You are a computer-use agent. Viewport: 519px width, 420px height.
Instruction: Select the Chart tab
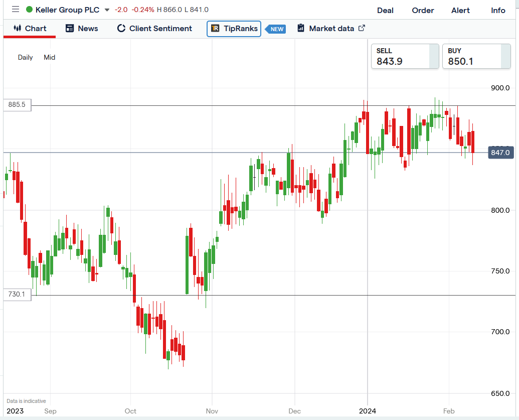30,29
